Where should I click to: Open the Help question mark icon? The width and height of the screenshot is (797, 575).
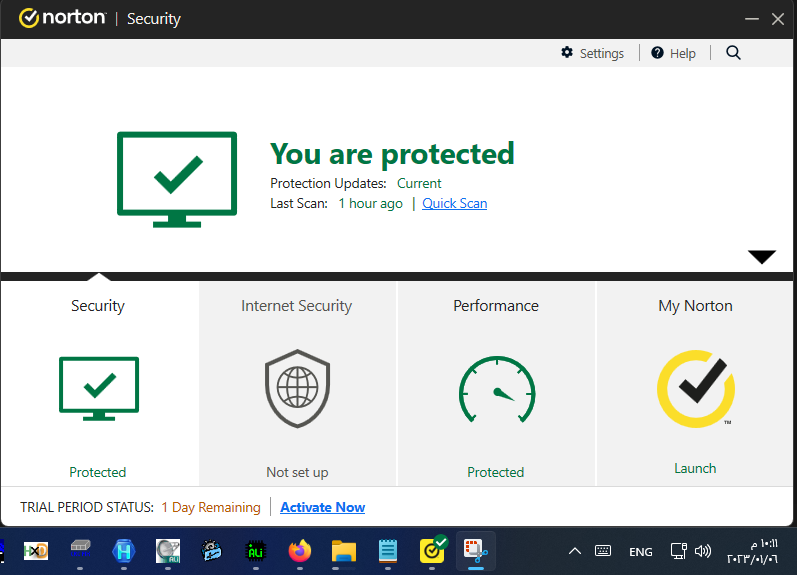pos(657,53)
